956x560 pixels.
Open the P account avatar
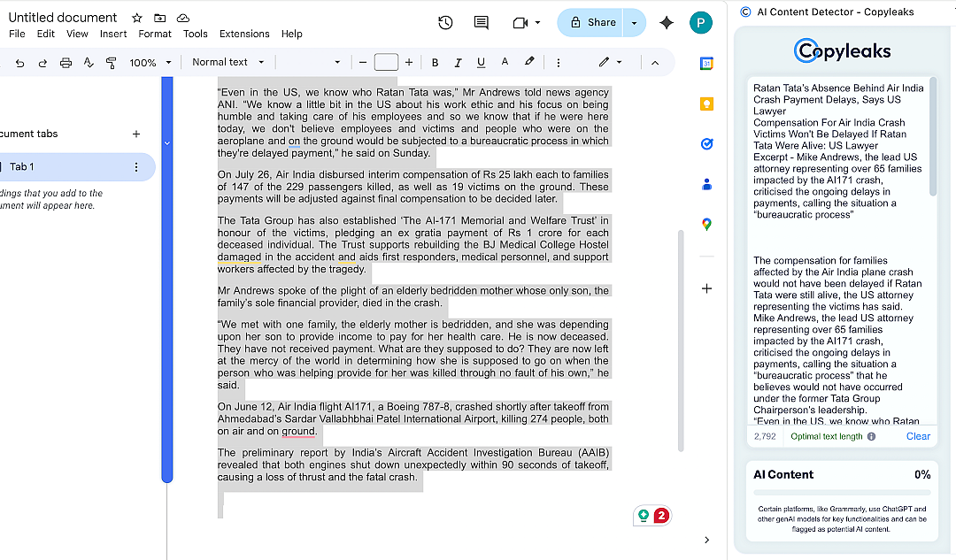point(701,23)
